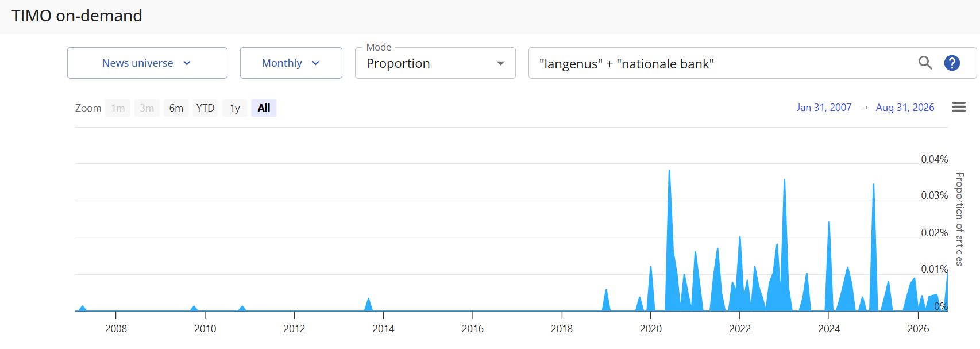The width and height of the screenshot is (980, 349).
Task: Click the search magnifier icon
Action: 925,63
